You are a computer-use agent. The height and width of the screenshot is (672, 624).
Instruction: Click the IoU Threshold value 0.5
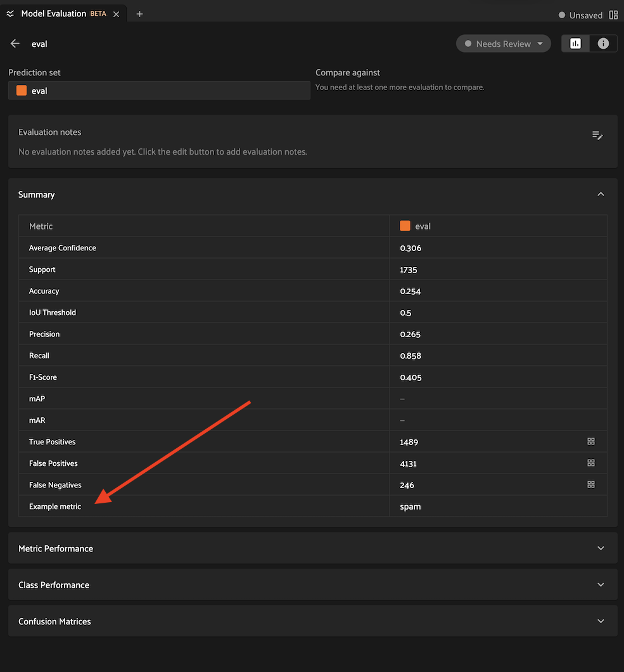pos(405,313)
